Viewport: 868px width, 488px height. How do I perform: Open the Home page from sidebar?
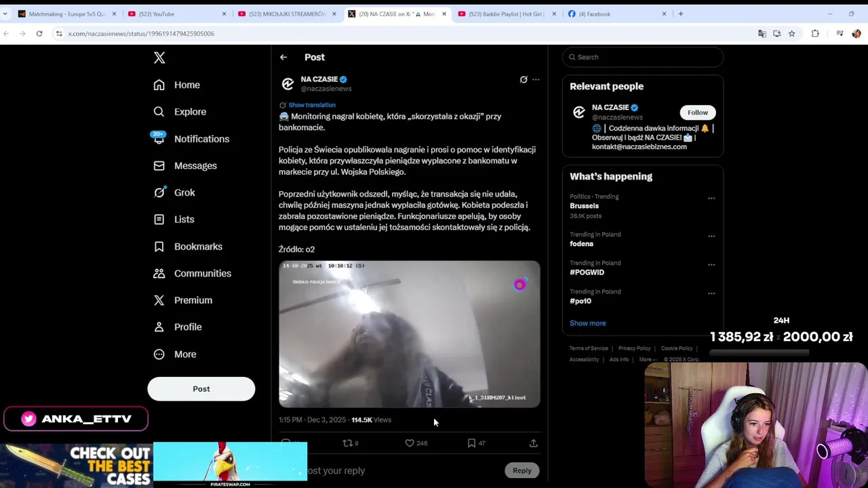coord(176,85)
